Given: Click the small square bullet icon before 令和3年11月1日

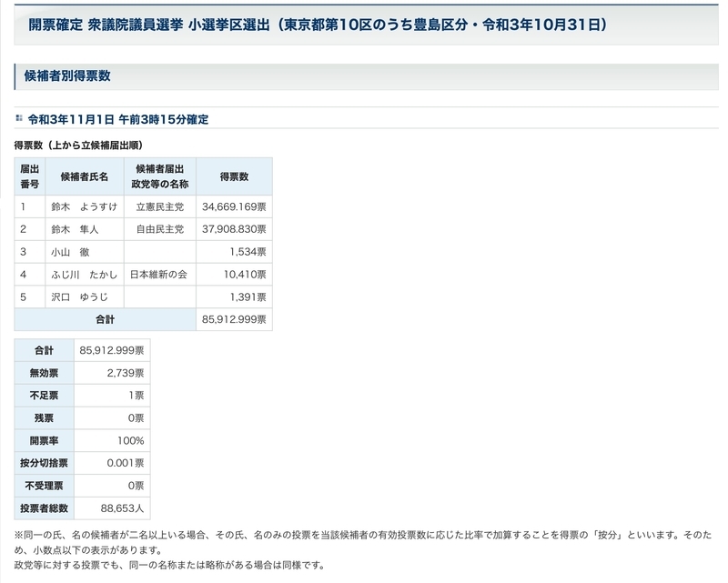Looking at the screenshot, I should click(19, 118).
